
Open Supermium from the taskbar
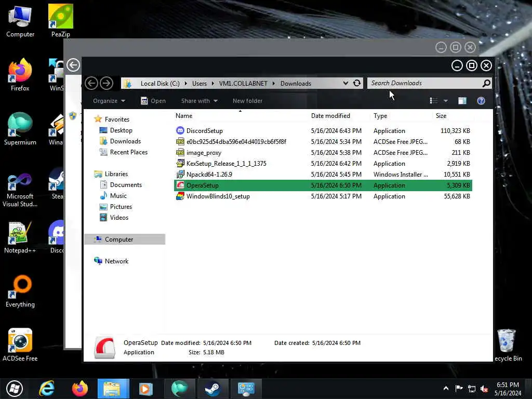click(179, 389)
